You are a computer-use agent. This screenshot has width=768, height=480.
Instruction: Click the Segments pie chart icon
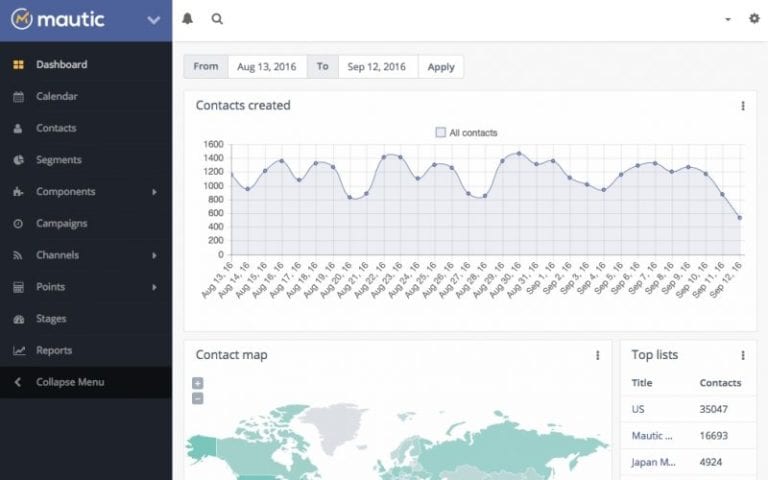point(18,160)
